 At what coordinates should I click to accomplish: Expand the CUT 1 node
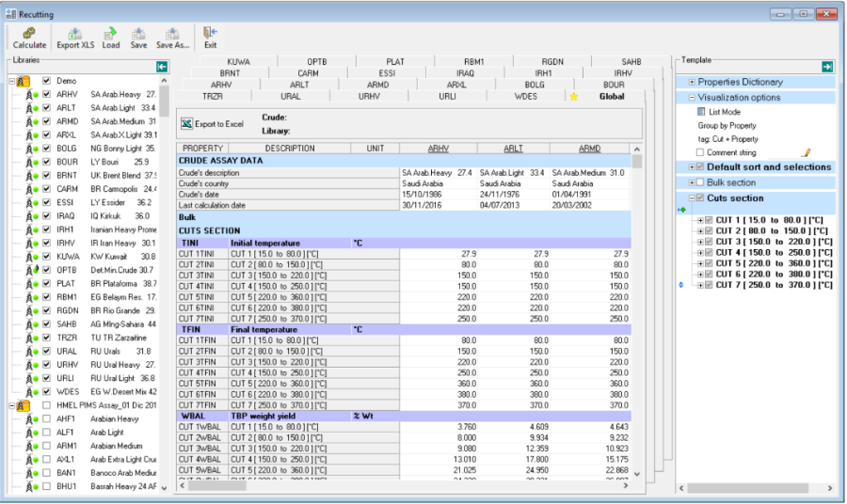pos(700,220)
